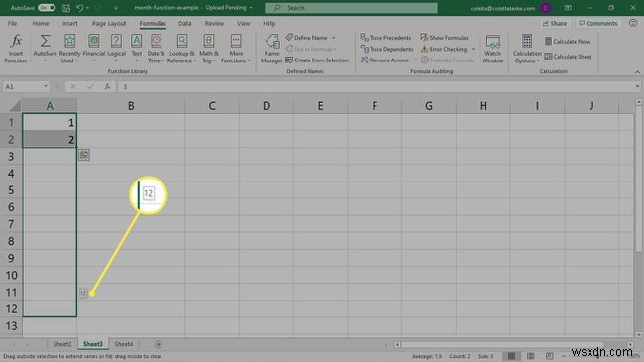
Task: Open the Data tab
Action: [x=185, y=24]
